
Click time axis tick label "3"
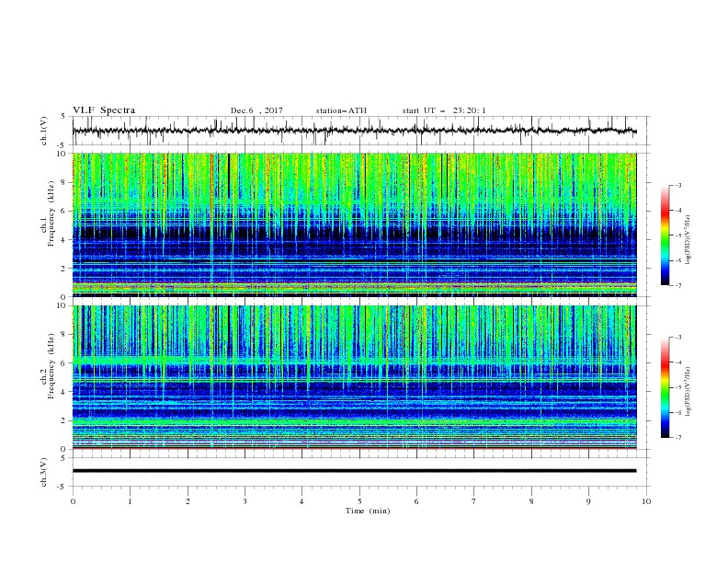coord(245,501)
